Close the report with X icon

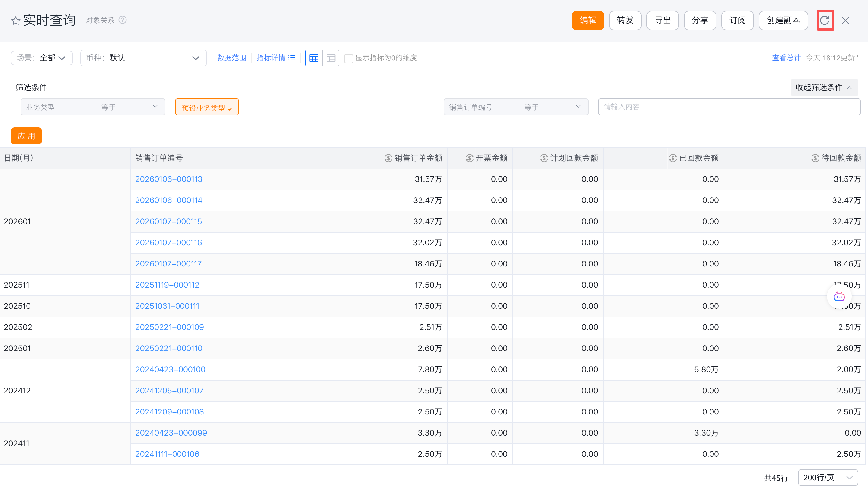(x=845, y=21)
